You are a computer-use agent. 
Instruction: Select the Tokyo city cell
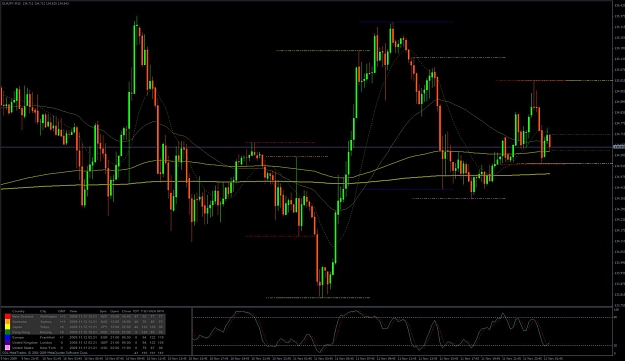tap(45, 327)
